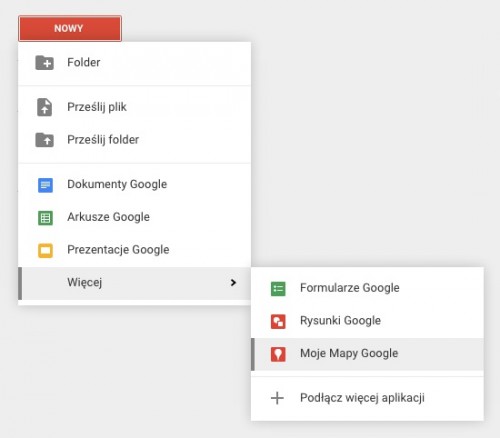Select Prześlij folder entry
500x438 pixels.
click(x=134, y=140)
